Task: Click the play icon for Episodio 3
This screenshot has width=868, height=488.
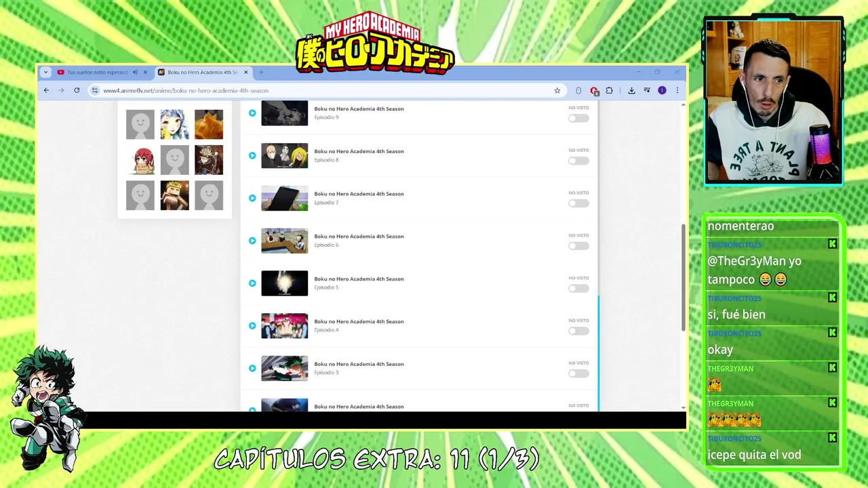Action: (x=252, y=368)
